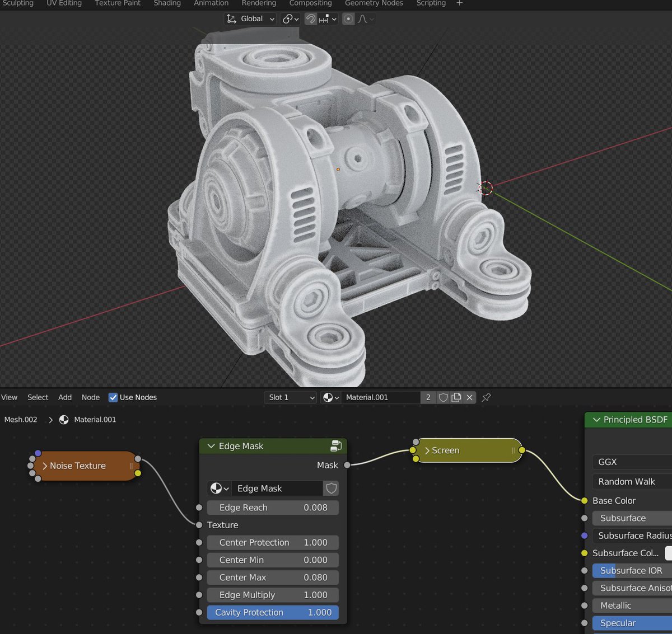672x634 pixels.
Task: Click the Subsurface value field
Action: click(632, 518)
